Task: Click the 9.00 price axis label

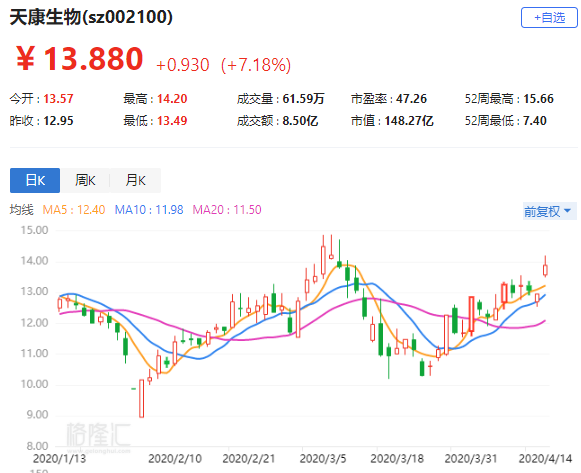Action: pos(37,415)
